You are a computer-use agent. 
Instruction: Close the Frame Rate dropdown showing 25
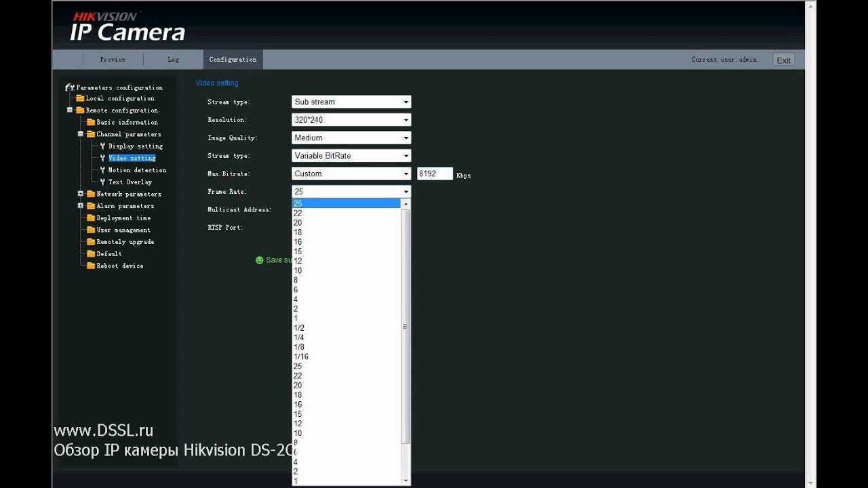(351, 192)
